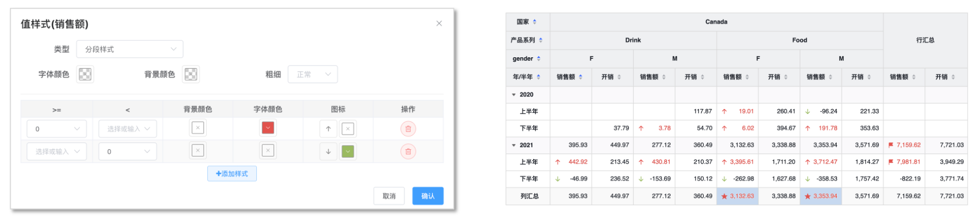Collapse the 2020 row group

tap(514, 95)
